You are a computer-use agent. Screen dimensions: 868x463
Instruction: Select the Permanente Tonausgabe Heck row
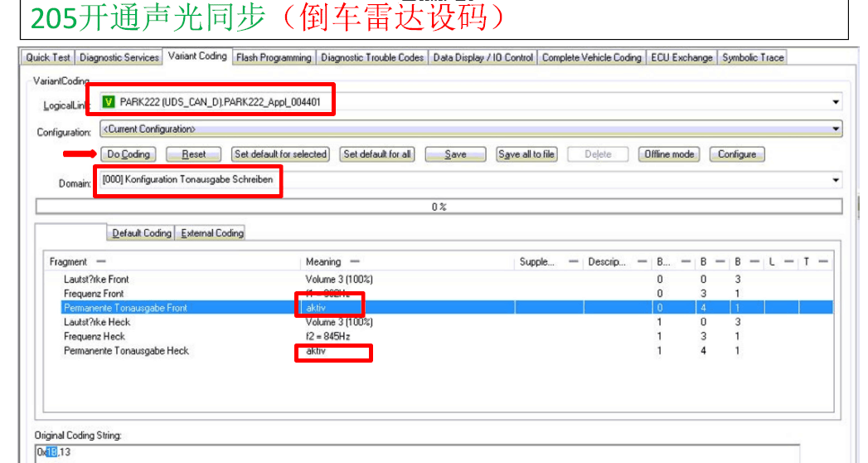(x=126, y=351)
